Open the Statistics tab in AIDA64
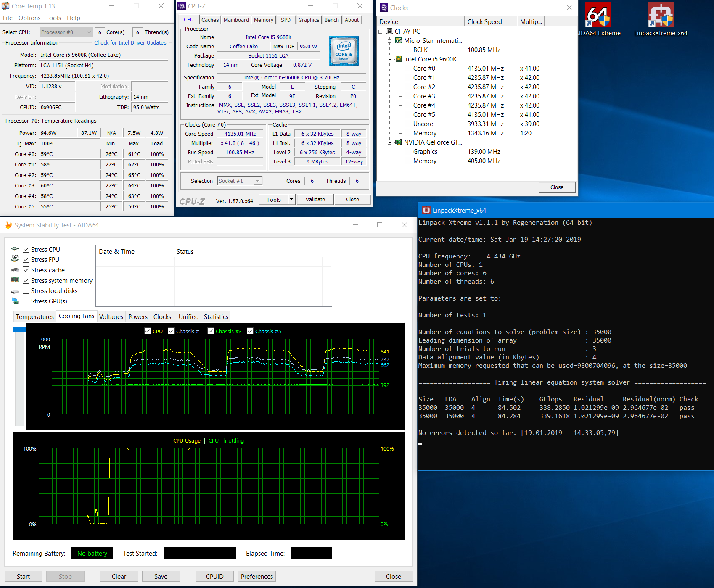The image size is (714, 588). click(x=216, y=316)
